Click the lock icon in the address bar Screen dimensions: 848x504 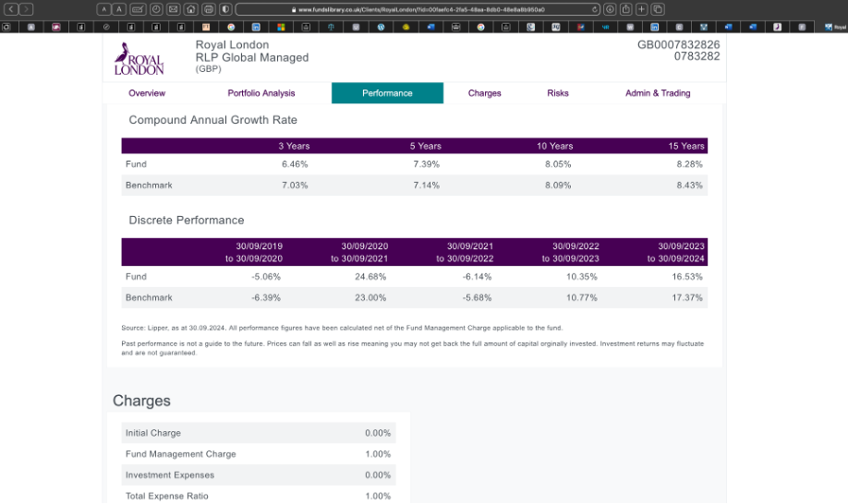click(294, 10)
